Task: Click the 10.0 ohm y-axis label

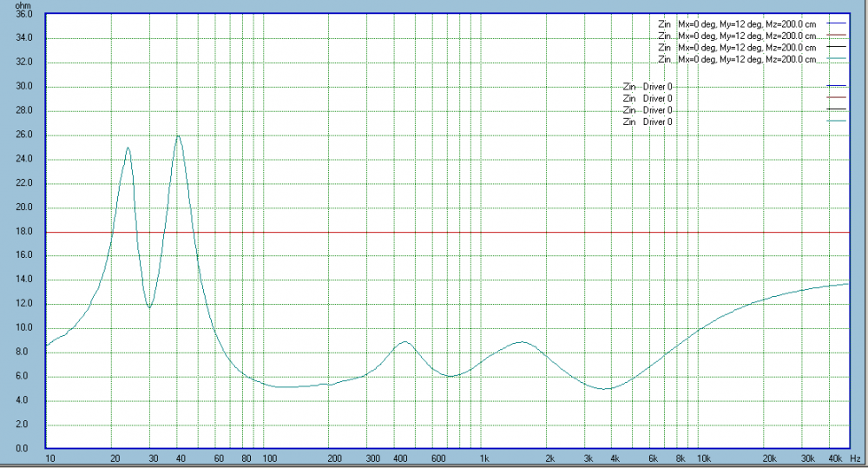Action: (23, 328)
